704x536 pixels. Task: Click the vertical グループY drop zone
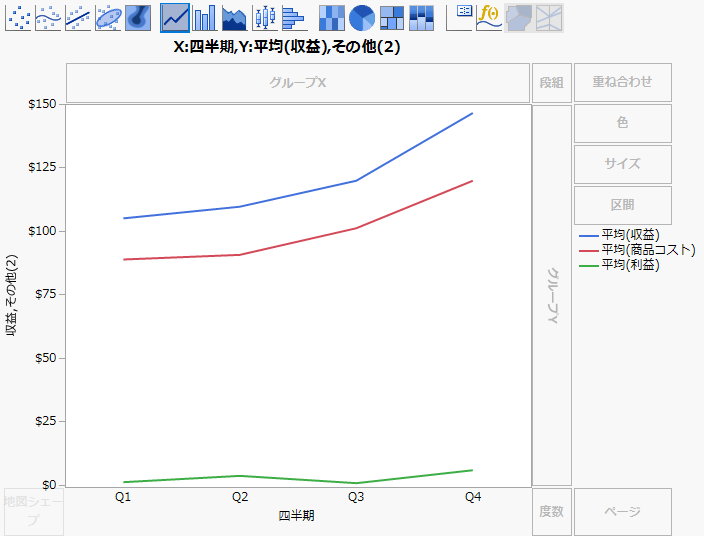click(552, 295)
